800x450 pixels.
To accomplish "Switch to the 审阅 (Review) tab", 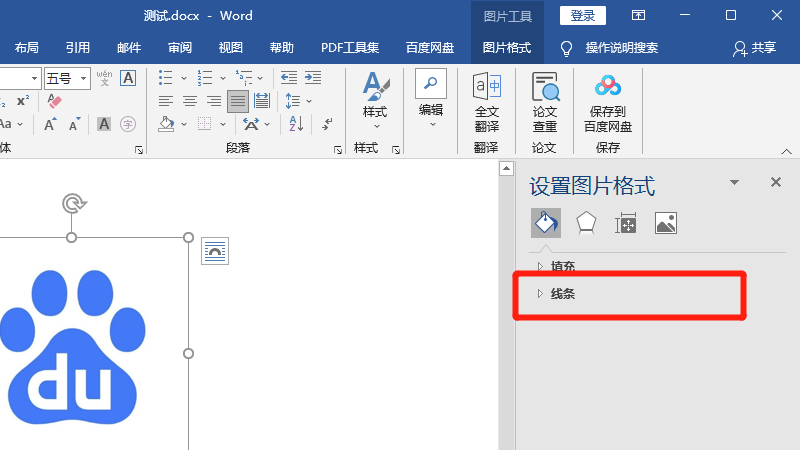I will (180, 47).
